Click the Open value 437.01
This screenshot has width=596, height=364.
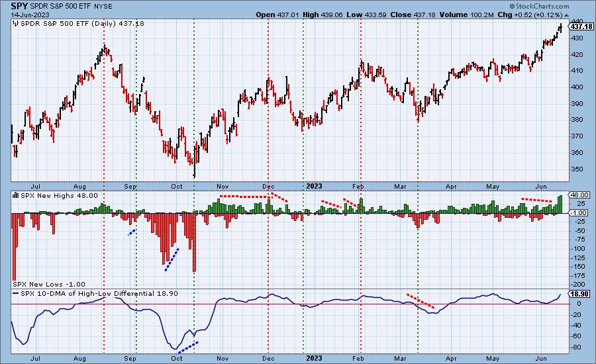click(x=288, y=15)
